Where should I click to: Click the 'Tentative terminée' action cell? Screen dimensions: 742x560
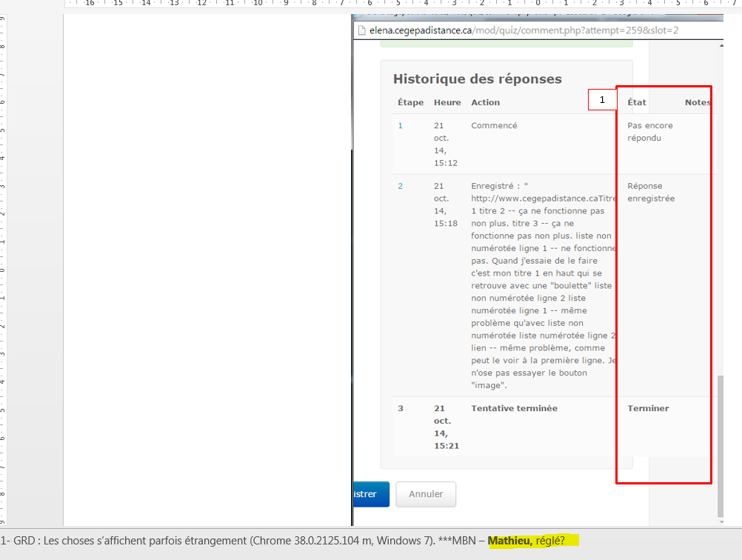[x=514, y=408]
